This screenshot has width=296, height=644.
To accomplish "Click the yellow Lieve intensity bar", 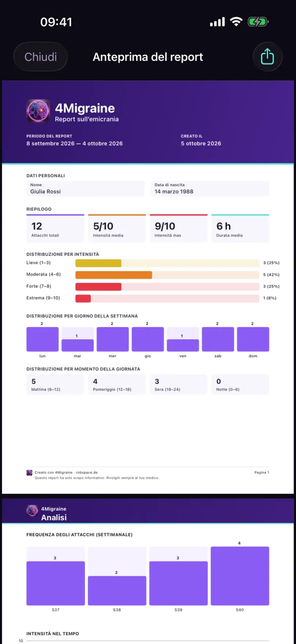I will tap(98, 263).
